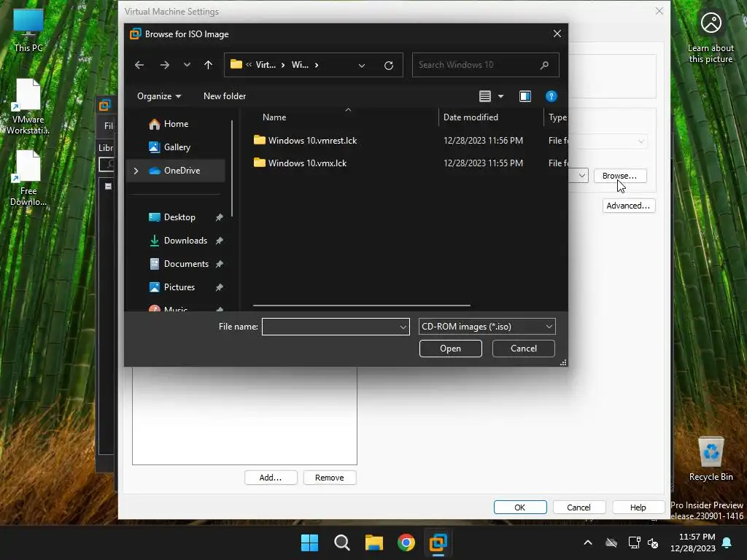Image resolution: width=747 pixels, height=560 pixels.
Task: Open Windows Start menu
Action: click(309, 542)
